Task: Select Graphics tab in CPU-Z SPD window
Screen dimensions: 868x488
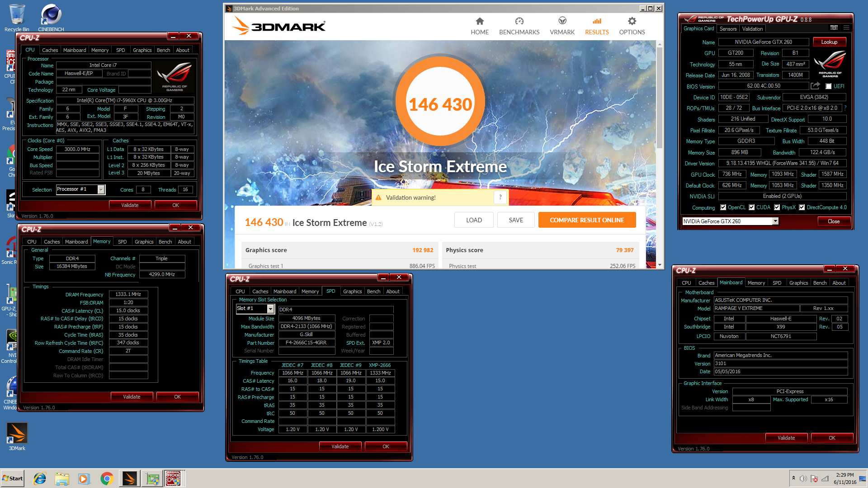Action: point(352,291)
